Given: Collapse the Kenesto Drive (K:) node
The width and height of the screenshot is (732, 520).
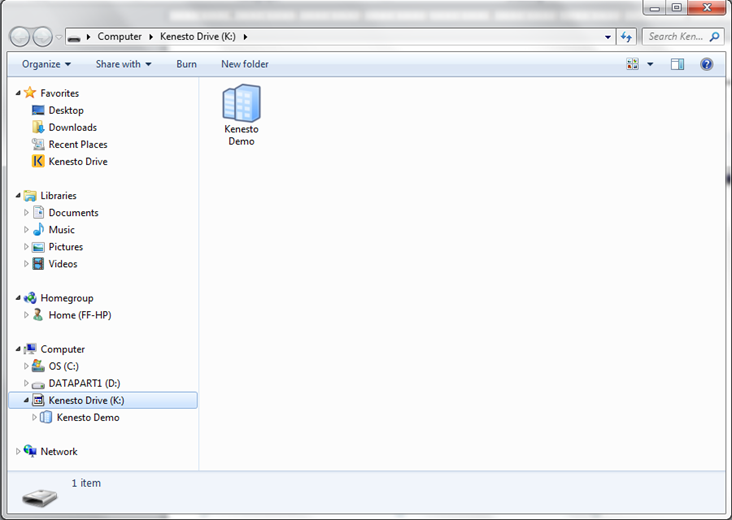Looking at the screenshot, I should coord(26,400).
